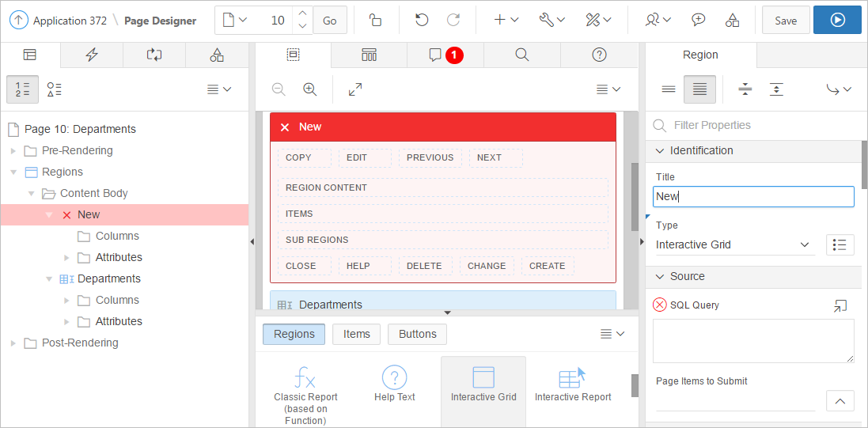The image size is (868, 428).
Task: Toggle group by component type view
Action: [54, 89]
